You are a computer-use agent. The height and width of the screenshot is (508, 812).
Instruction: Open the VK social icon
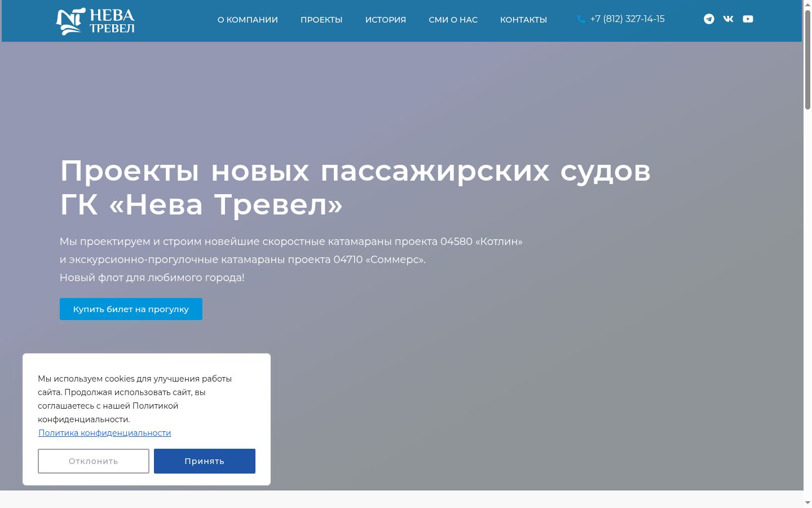[x=728, y=19]
